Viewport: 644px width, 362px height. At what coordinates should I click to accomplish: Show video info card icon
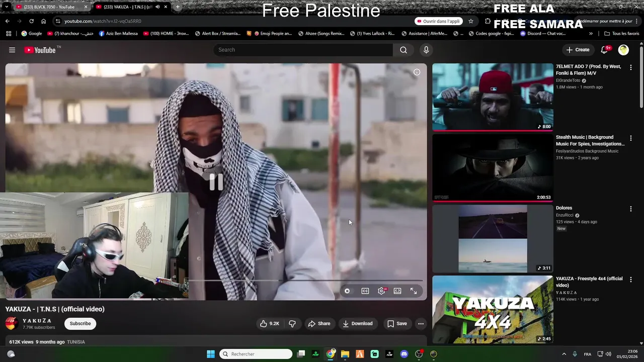(417, 72)
